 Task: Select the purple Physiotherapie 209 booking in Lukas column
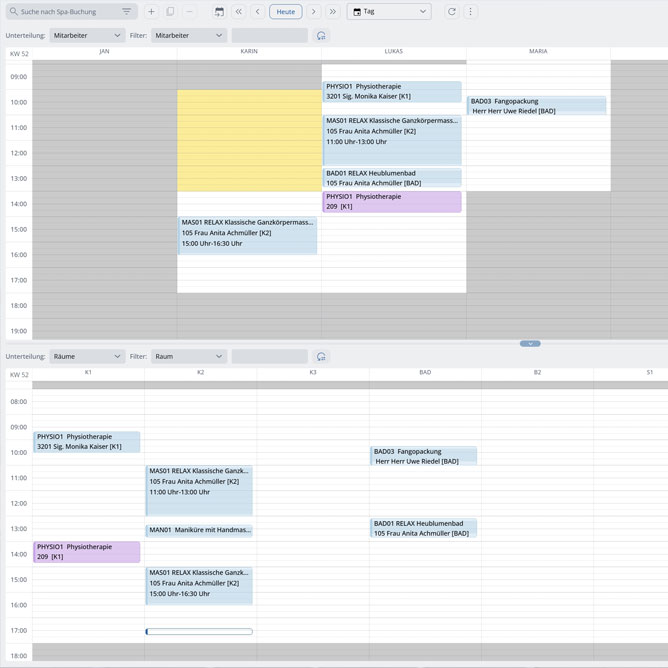coord(392,202)
